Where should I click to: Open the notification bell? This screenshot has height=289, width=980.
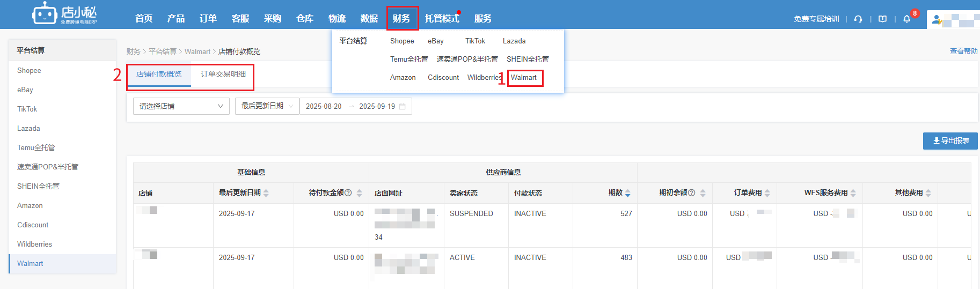907,19
